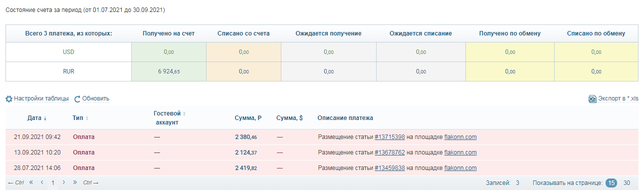Go to previous page single arrow
Image resolution: width=644 pixels, height=192 pixels.
point(42,182)
